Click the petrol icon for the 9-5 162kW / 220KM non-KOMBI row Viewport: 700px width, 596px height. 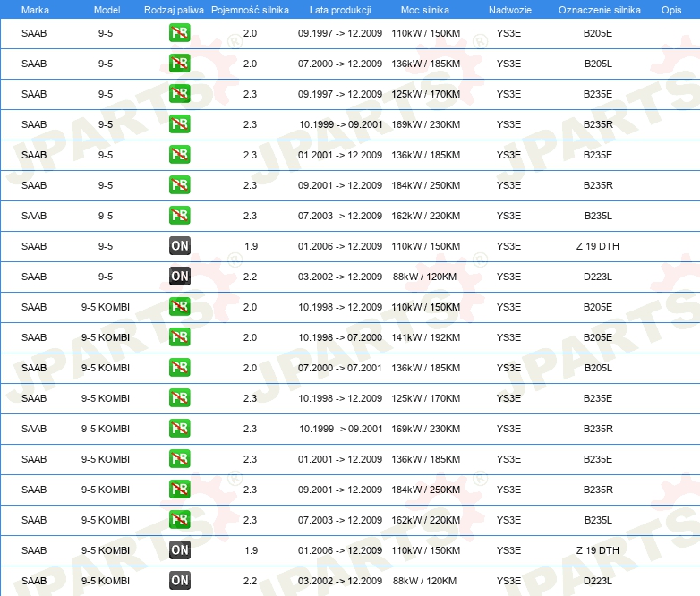click(179, 215)
